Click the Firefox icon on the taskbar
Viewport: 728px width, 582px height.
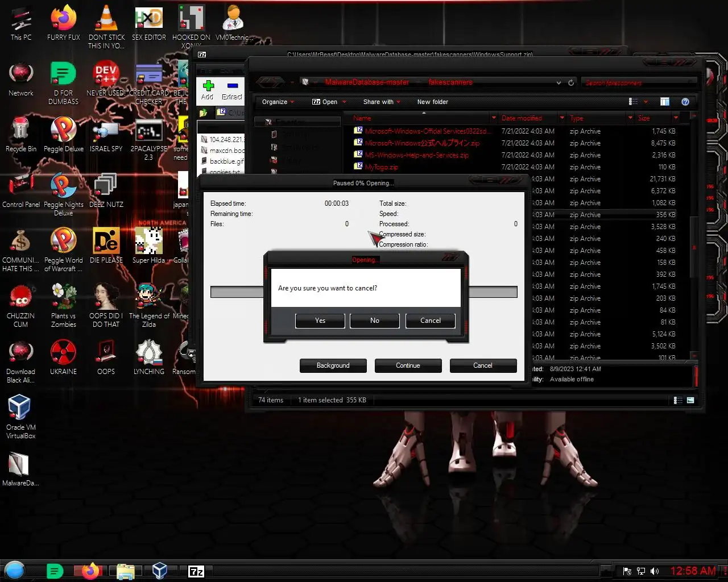(90, 571)
